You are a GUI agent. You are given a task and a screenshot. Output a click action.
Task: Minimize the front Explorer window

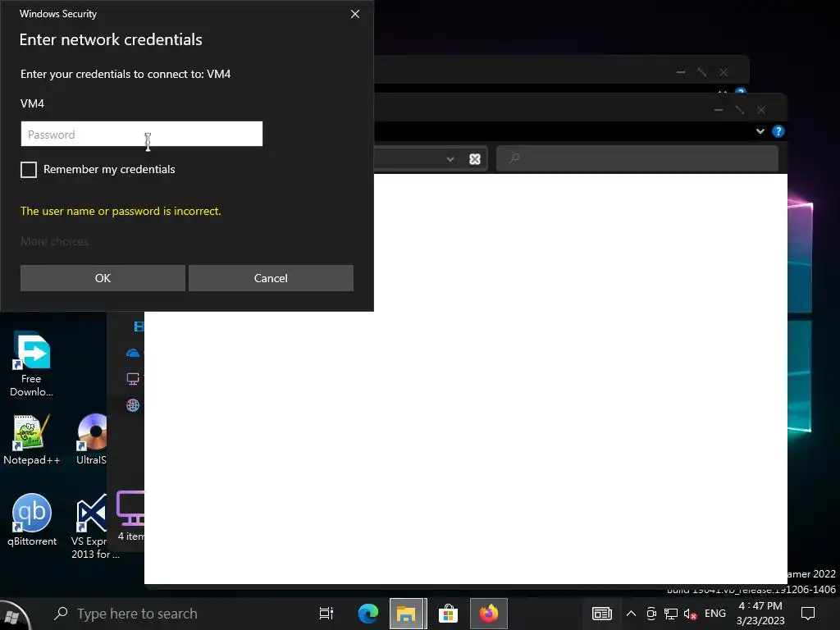[719, 110]
